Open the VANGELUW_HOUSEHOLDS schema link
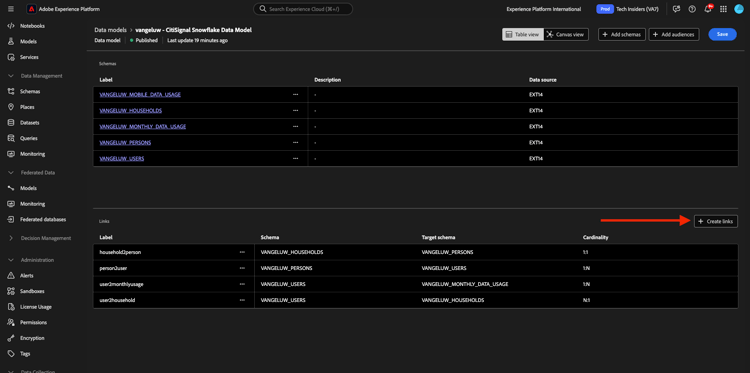This screenshot has width=750, height=373. tap(131, 110)
